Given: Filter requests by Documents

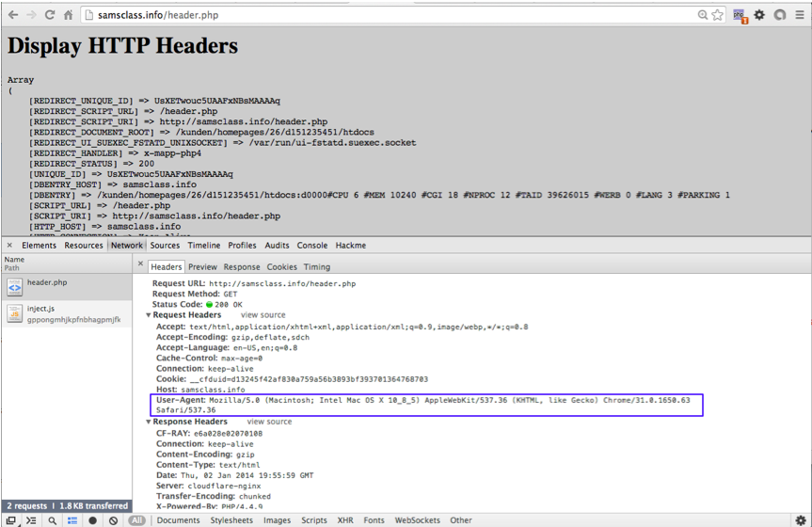Looking at the screenshot, I should (178, 520).
